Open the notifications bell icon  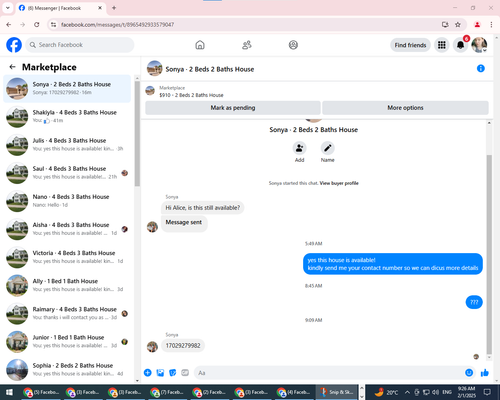pyautogui.click(x=460, y=45)
